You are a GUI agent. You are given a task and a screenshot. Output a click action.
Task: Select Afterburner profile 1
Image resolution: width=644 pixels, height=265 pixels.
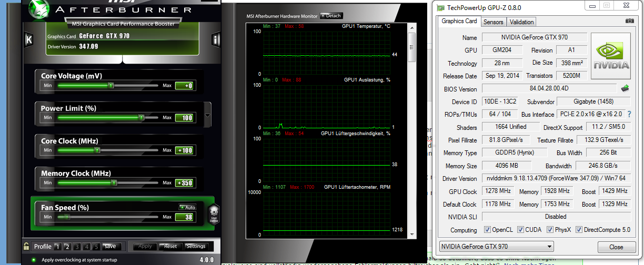(x=57, y=246)
